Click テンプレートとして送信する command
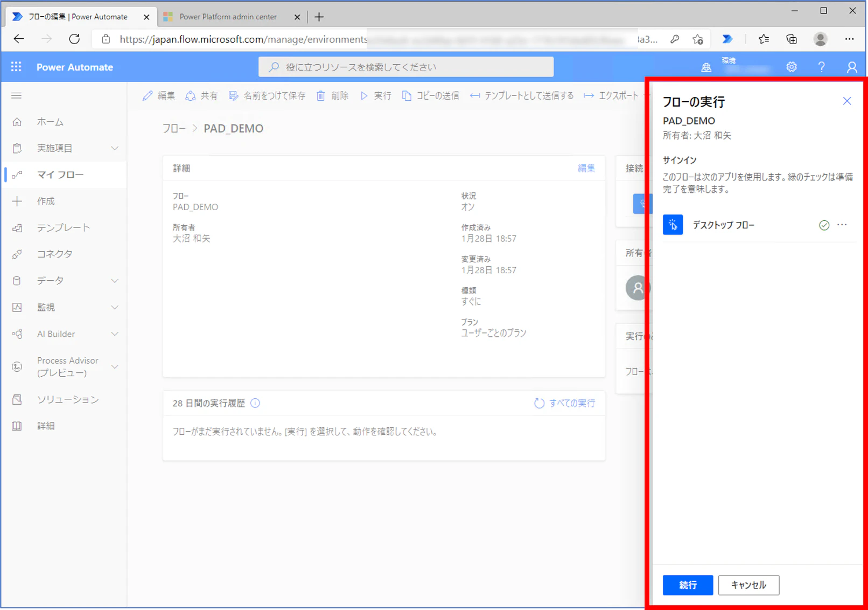 522,95
